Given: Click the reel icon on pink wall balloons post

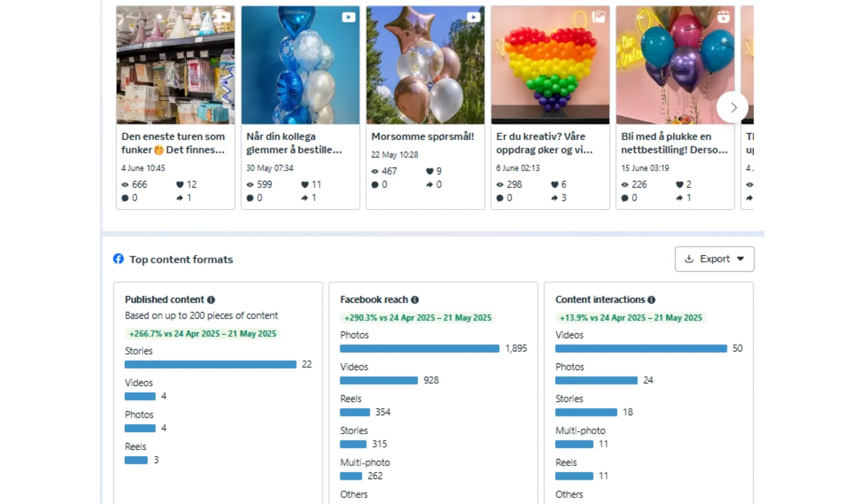Looking at the screenshot, I should [723, 17].
